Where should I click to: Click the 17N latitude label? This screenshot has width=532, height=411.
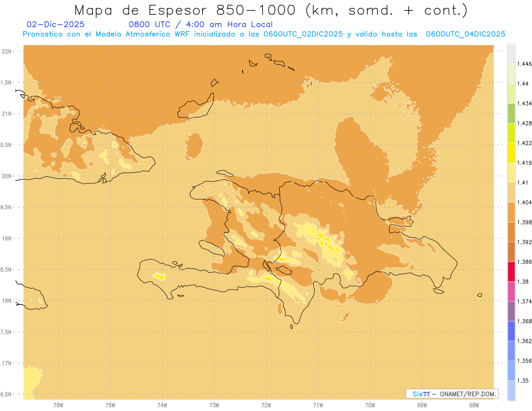click(x=7, y=363)
